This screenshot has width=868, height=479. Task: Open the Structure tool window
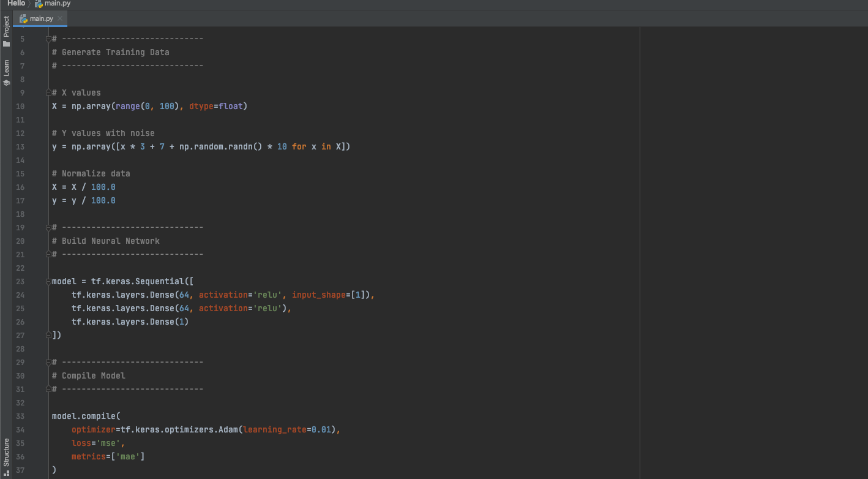[6, 457]
